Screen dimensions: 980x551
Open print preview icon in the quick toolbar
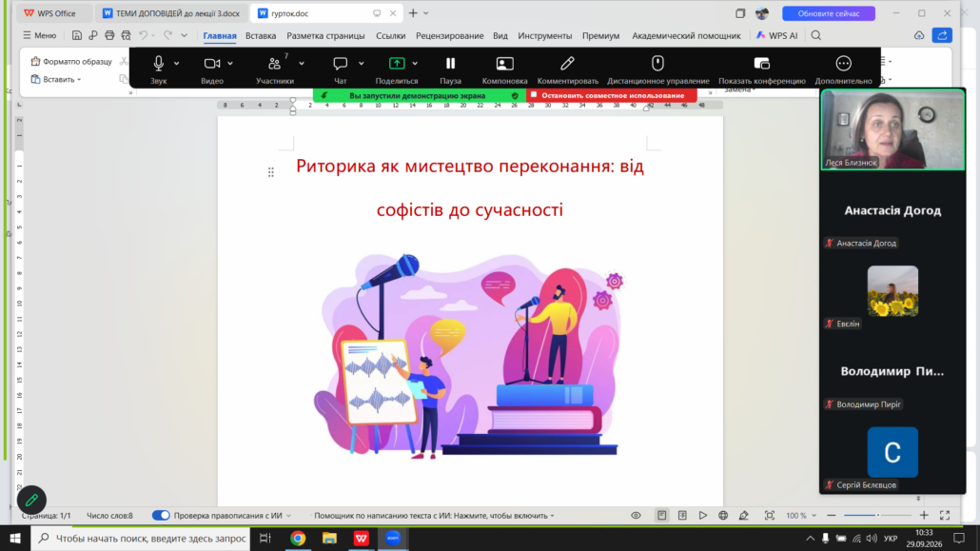[127, 35]
